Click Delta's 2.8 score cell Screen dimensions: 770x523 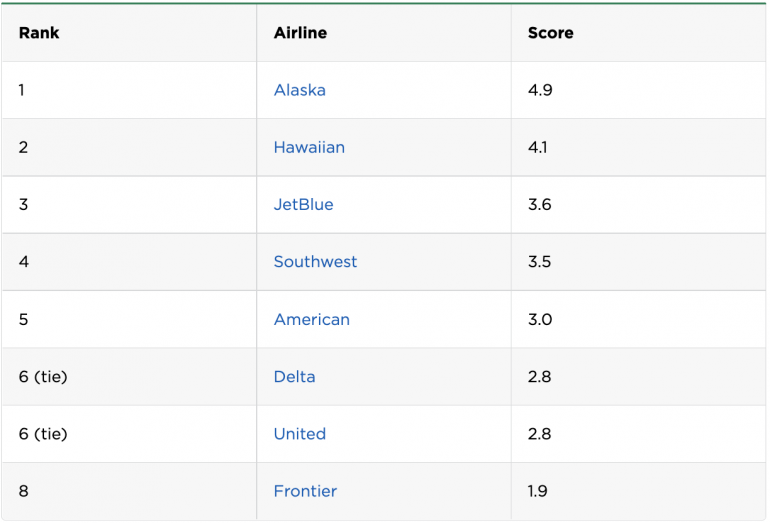(x=540, y=377)
